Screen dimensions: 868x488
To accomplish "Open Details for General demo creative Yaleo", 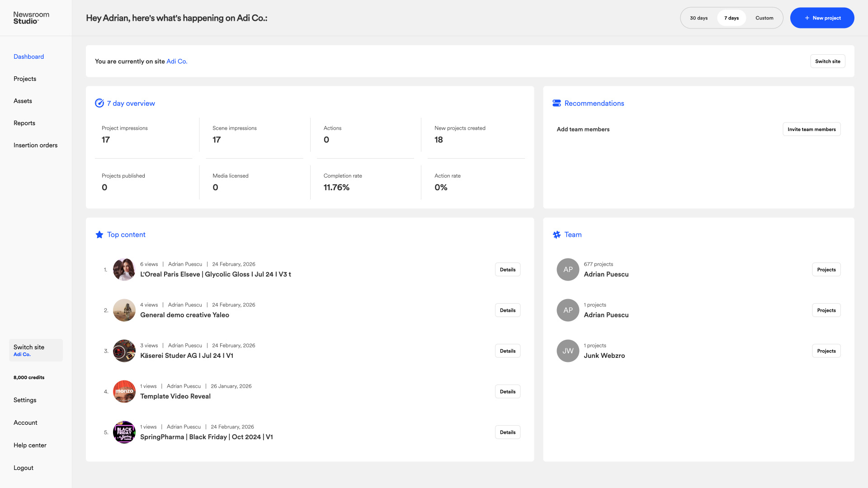I will [x=507, y=310].
